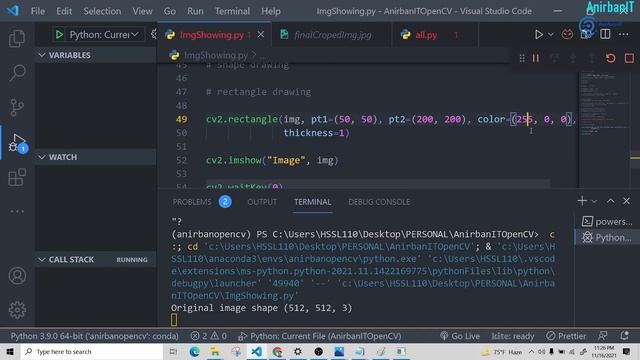Open the Source Control view
This screenshot has width=640, height=360.
(17, 107)
